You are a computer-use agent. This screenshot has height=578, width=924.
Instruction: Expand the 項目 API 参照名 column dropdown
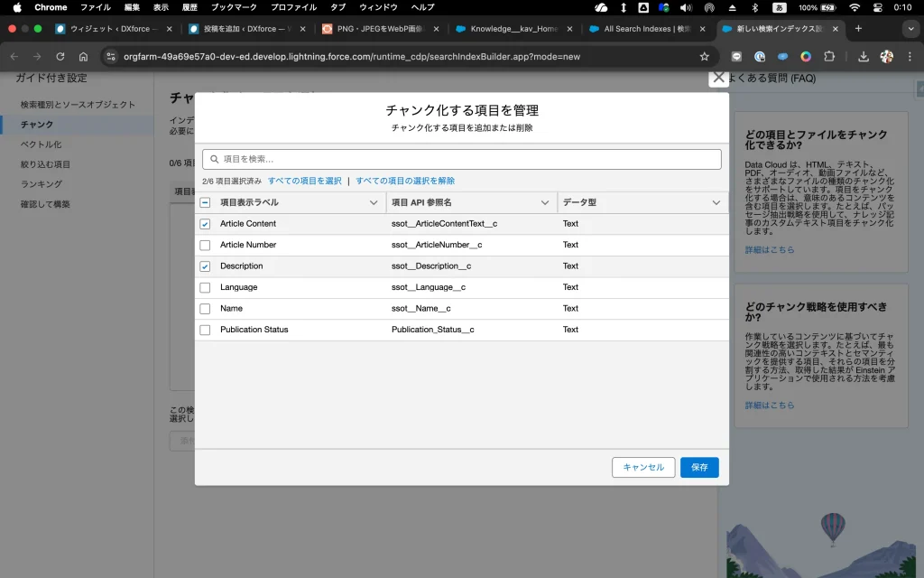click(544, 203)
